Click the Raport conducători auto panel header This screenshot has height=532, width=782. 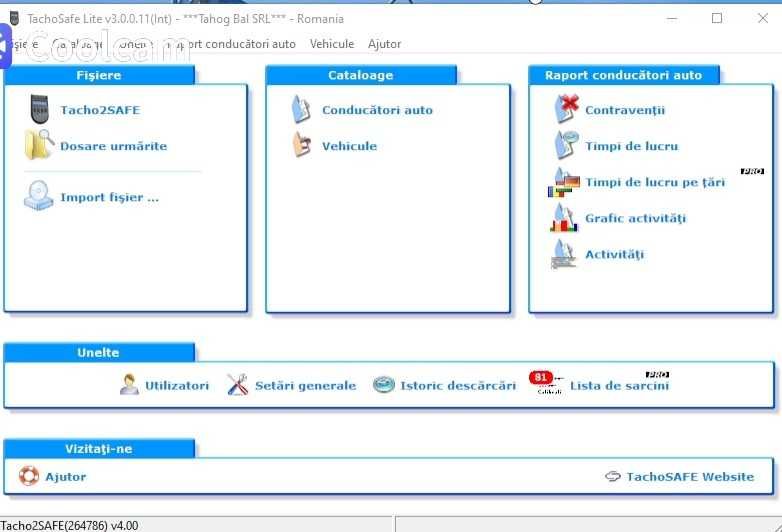click(x=623, y=75)
